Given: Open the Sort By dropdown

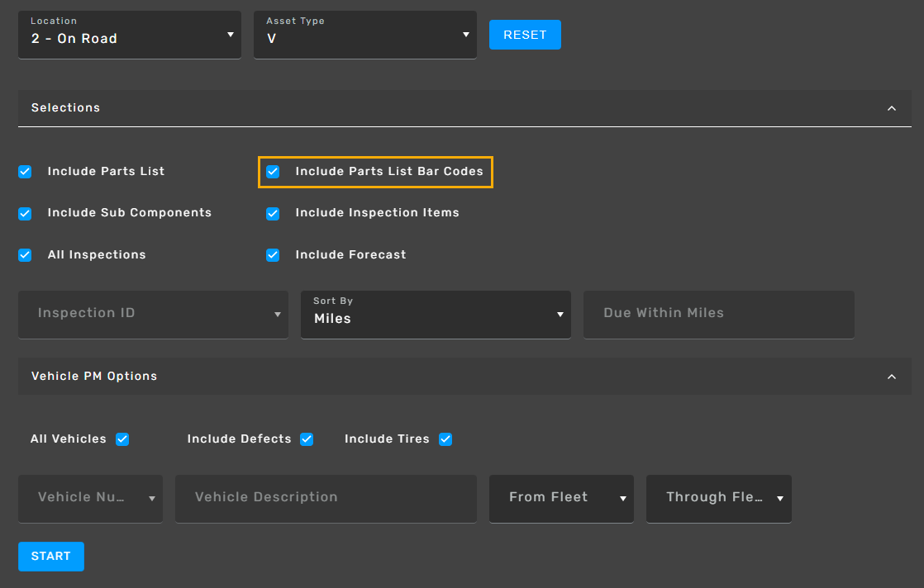Looking at the screenshot, I should click(436, 315).
